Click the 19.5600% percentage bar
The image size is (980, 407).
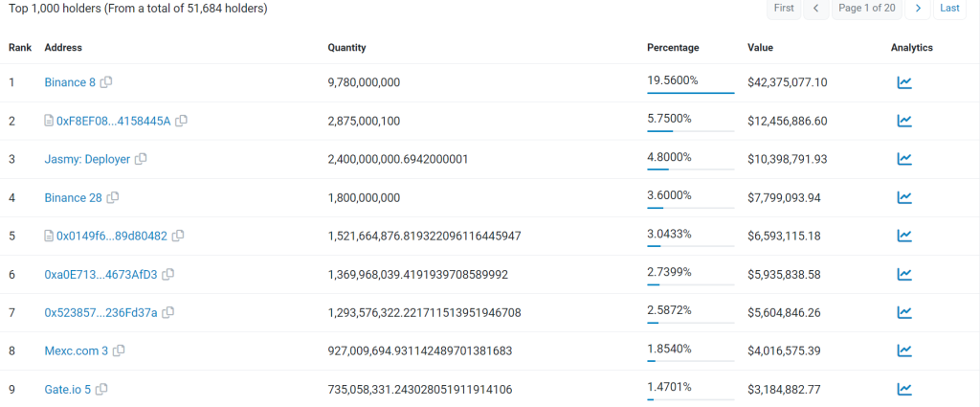(691, 93)
